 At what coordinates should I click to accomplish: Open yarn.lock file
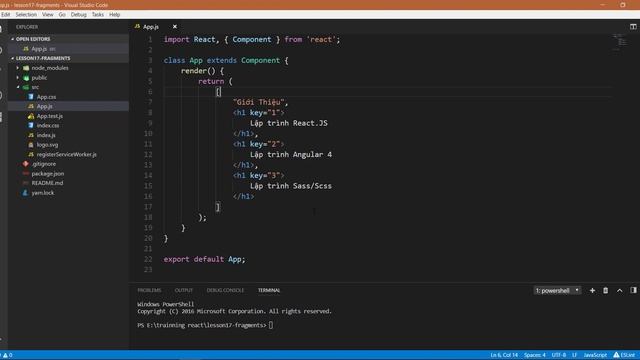click(42, 193)
